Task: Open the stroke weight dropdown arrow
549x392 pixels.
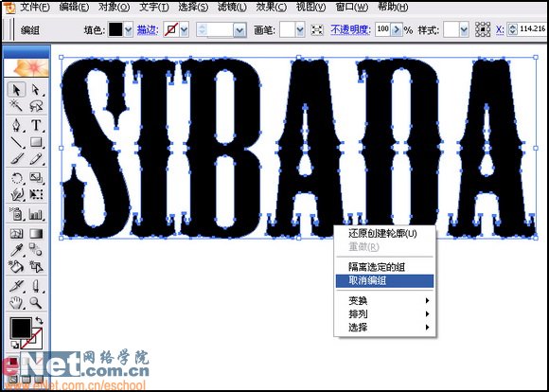Action: (x=239, y=30)
